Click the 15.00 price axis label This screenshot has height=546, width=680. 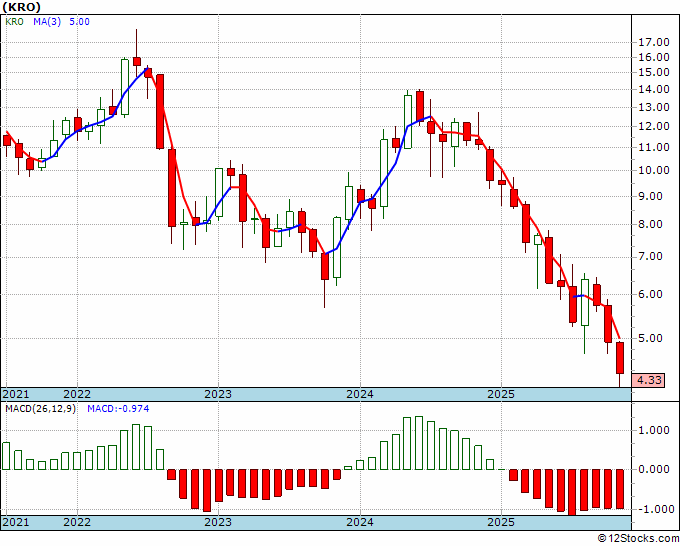click(x=654, y=72)
